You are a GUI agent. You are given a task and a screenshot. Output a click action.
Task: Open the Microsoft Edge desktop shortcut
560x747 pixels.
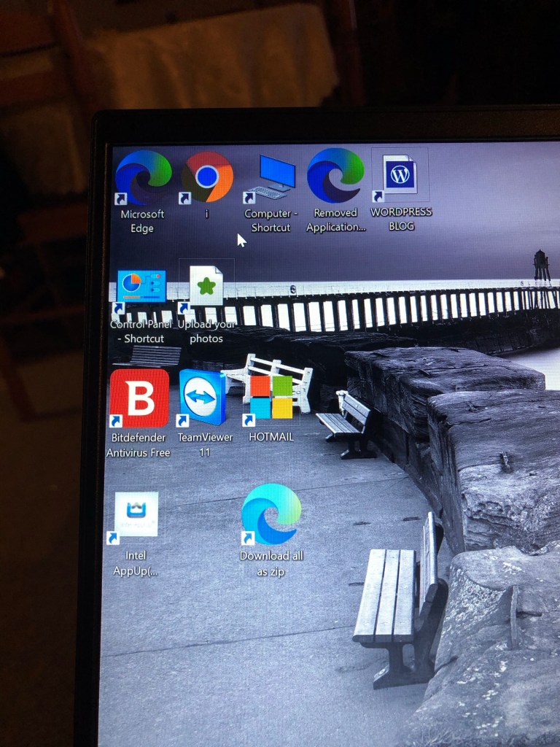(x=143, y=177)
